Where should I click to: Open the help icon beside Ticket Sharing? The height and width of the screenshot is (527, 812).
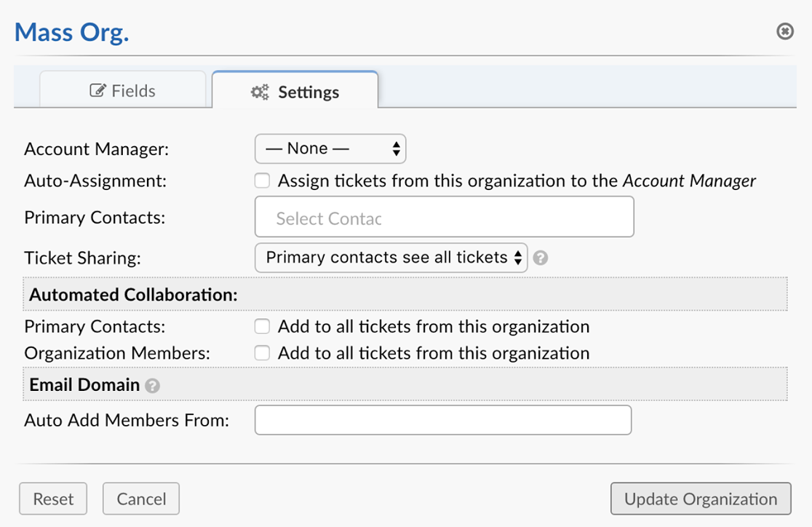tap(541, 258)
